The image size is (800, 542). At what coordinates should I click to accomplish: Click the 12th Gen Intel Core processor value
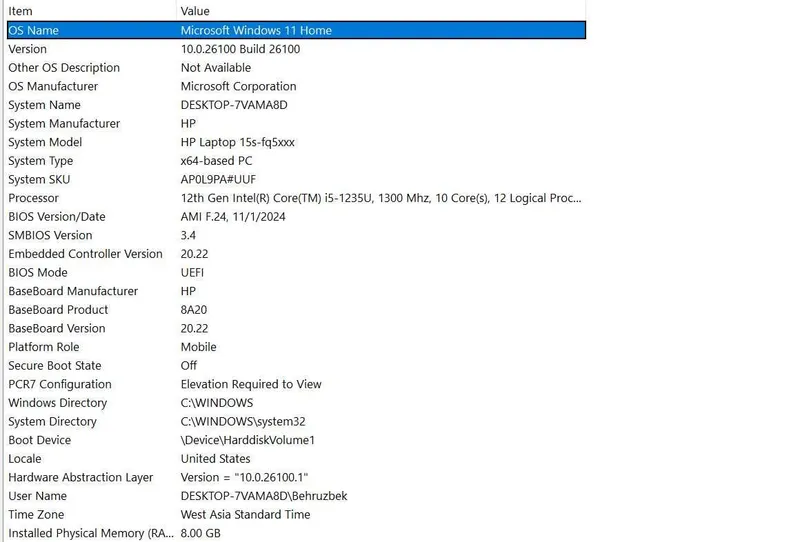pyautogui.click(x=381, y=198)
